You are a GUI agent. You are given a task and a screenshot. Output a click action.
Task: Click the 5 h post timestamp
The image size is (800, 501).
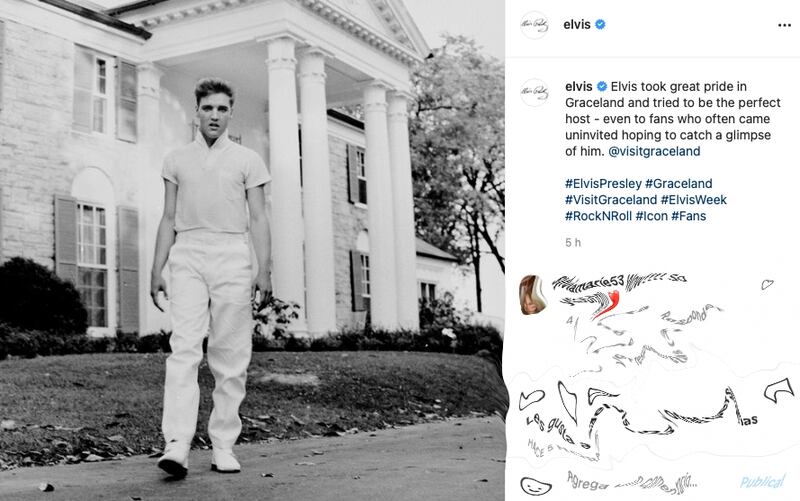pyautogui.click(x=573, y=242)
